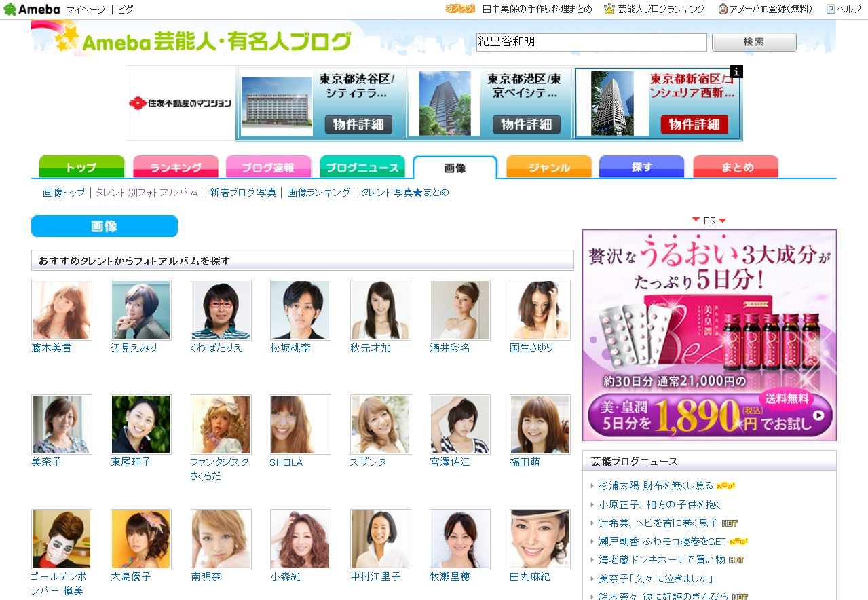The height and width of the screenshot is (600, 868).
Task: Click 福田萌's photo thumbnail
Action: coord(540,425)
